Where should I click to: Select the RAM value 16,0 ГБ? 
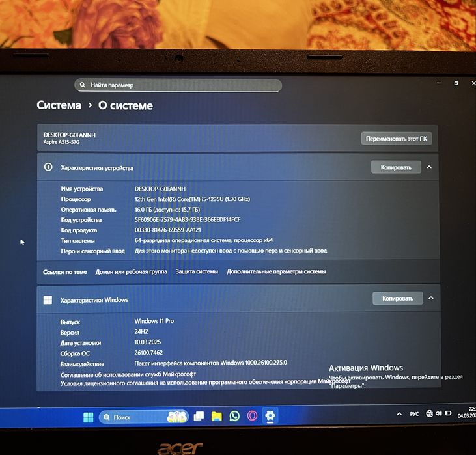tap(167, 210)
